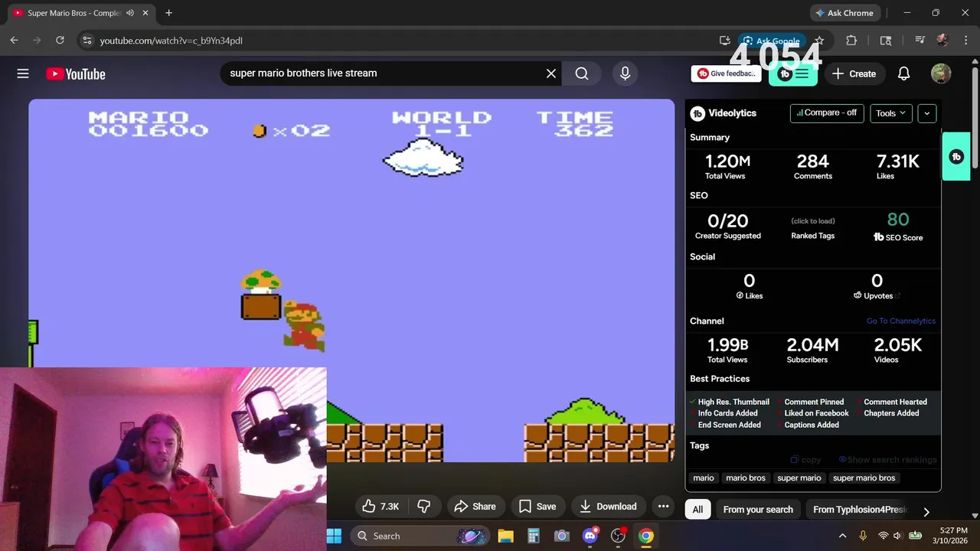Image resolution: width=980 pixels, height=551 pixels.
Task: Click the Windows taskbar Search box
Action: [420, 536]
